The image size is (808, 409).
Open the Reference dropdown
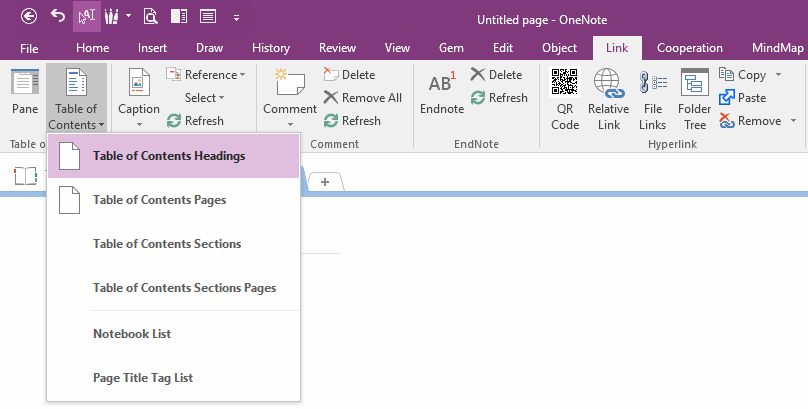206,75
